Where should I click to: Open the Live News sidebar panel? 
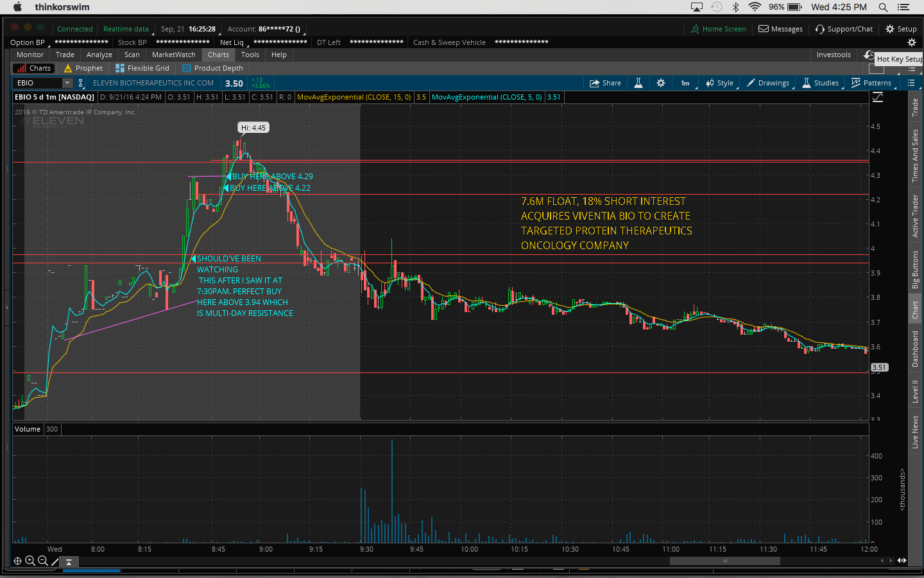coord(915,432)
